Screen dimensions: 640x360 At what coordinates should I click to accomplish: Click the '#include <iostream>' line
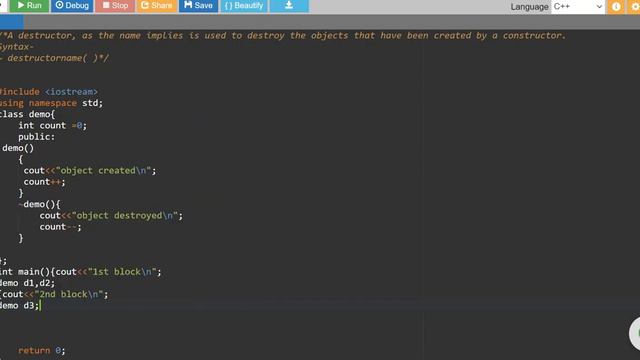tap(49, 92)
